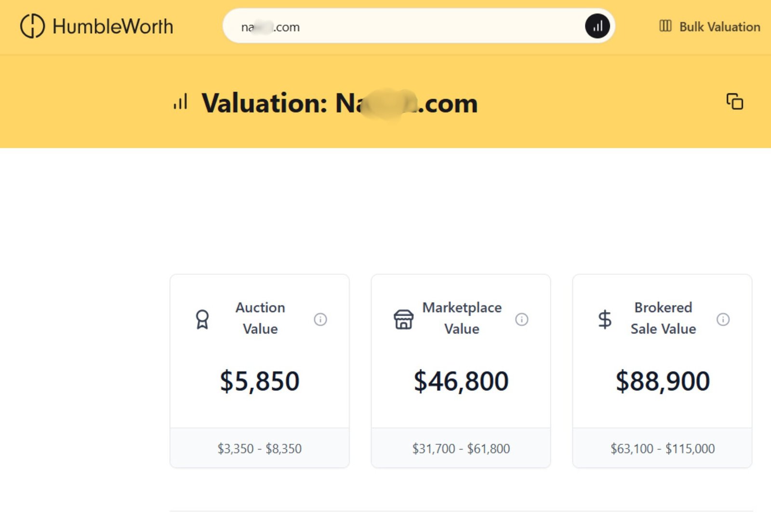
Task: Show info for Marketplace Value
Action: (522, 319)
